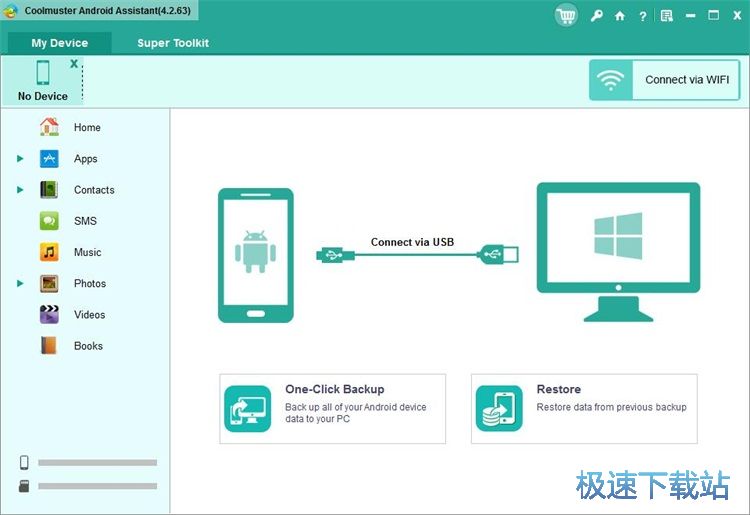The width and height of the screenshot is (750, 515).
Task: Switch to the My Device tab
Action: 60,43
